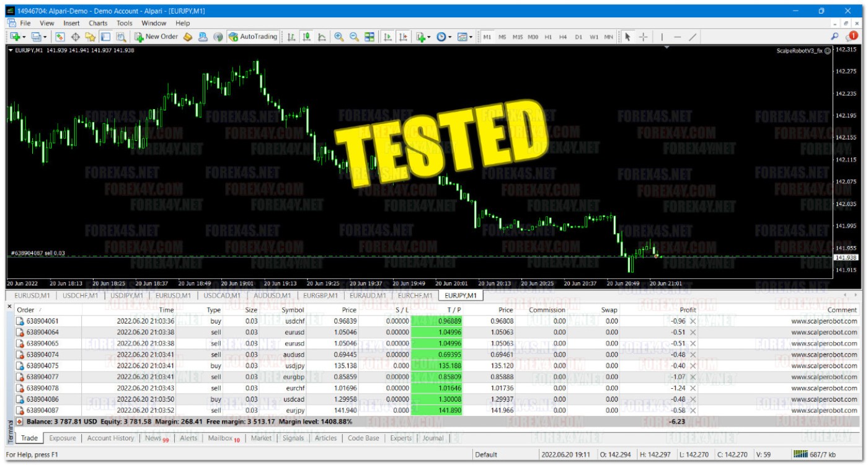Viewport: 868px width, 465px height.
Task: Select the trendline drawing tool
Action: (693, 37)
